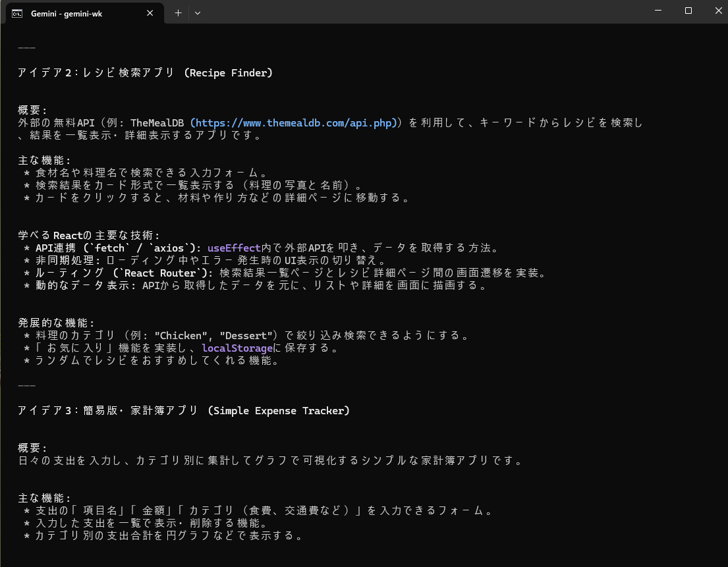This screenshot has width=728, height=567.
Task: Open a new tab with the plus button
Action: click(x=178, y=13)
